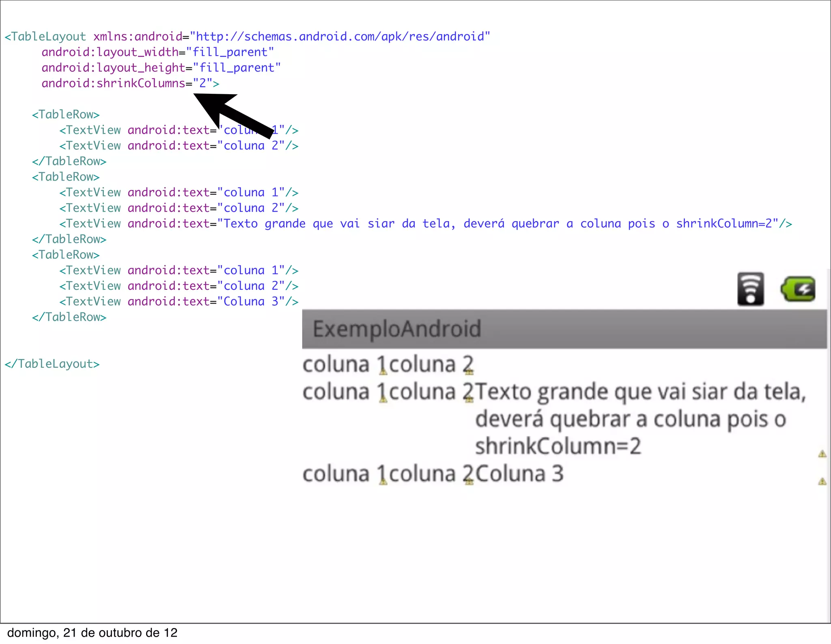Click 'deverá quebrar a coluna pois o' preview text
This screenshot has width=831, height=644.
coord(631,419)
